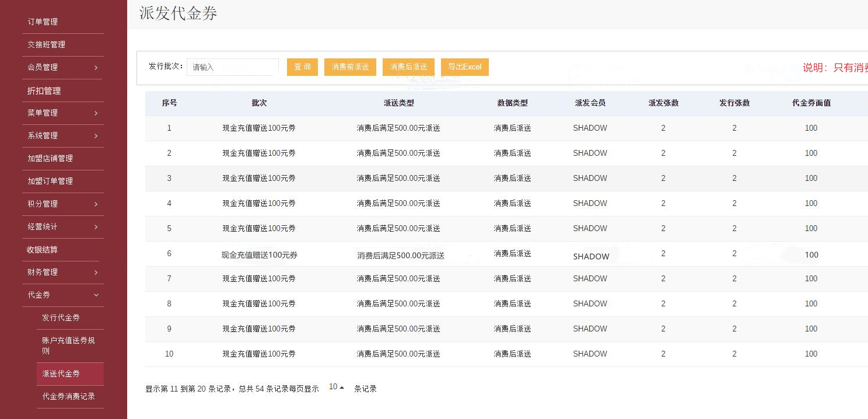This screenshot has width=868, height=419.
Task: Click the 代金券面值 column header
Action: (811, 103)
